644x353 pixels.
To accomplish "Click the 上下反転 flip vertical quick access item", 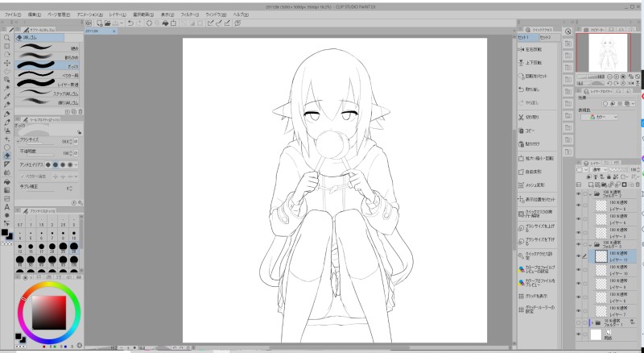I will pyautogui.click(x=536, y=63).
